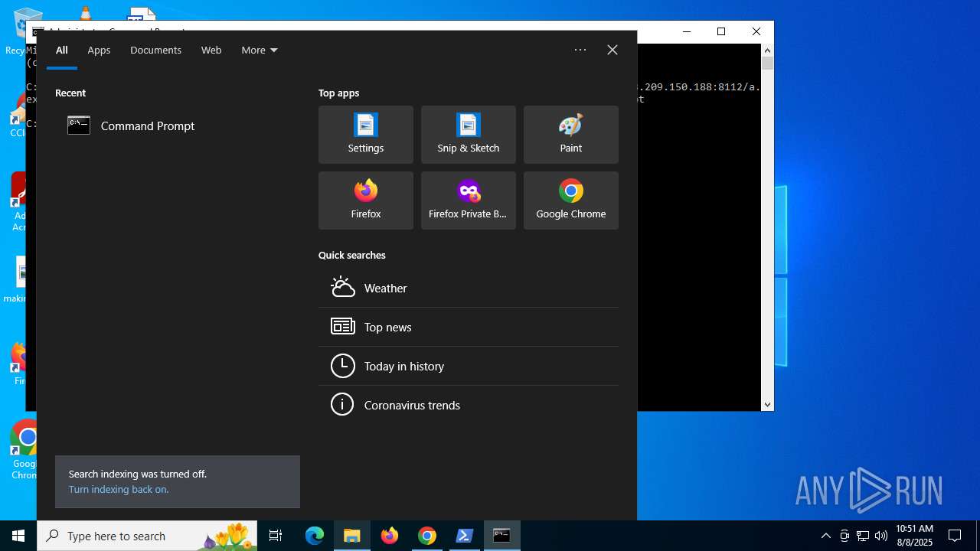Launch Firefox from Top apps
980x551 pixels.
click(366, 201)
